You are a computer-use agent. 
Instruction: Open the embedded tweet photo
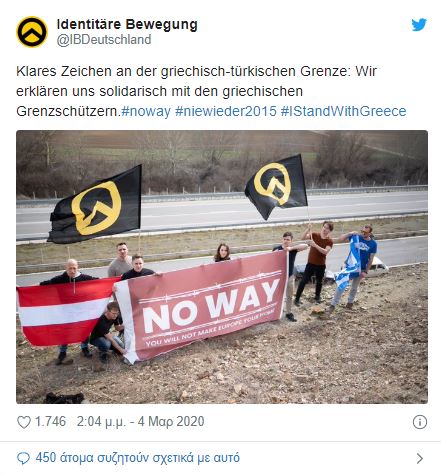click(x=222, y=267)
